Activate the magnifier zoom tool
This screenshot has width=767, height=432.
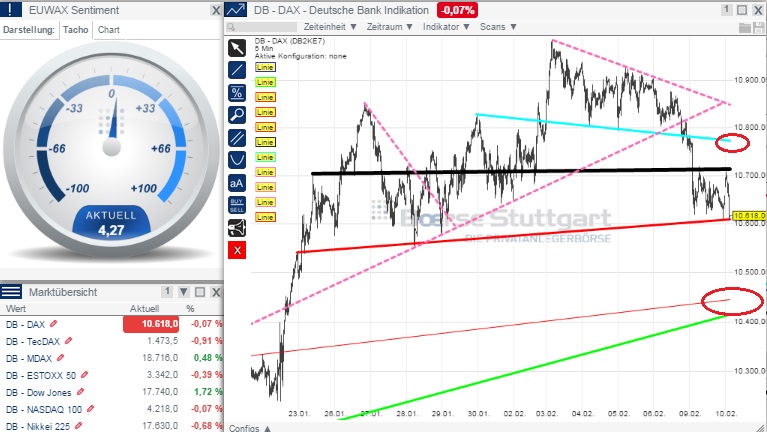(x=237, y=115)
